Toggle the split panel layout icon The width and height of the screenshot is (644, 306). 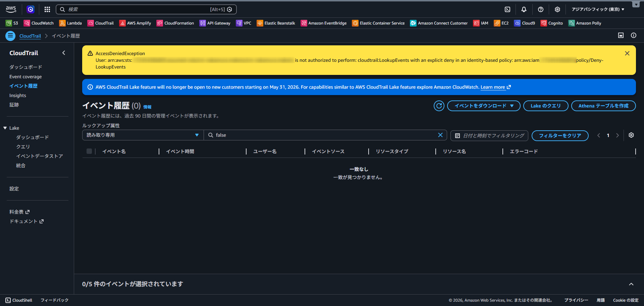click(x=621, y=35)
